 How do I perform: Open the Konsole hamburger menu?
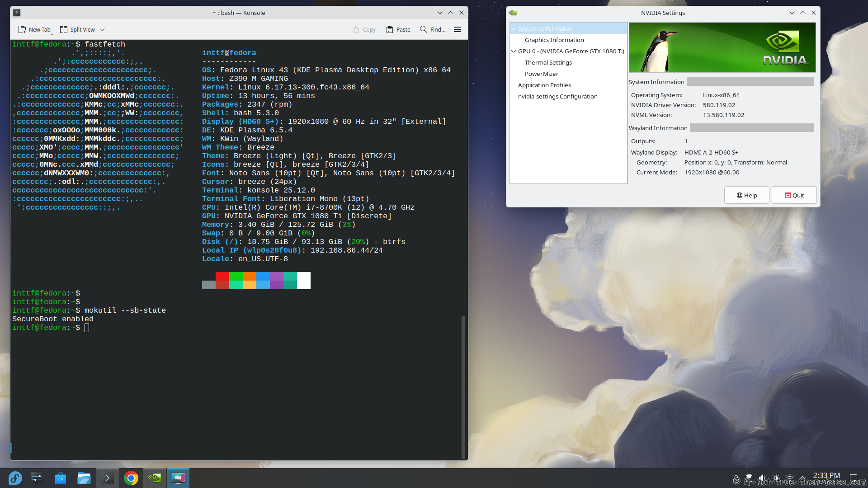click(x=458, y=29)
